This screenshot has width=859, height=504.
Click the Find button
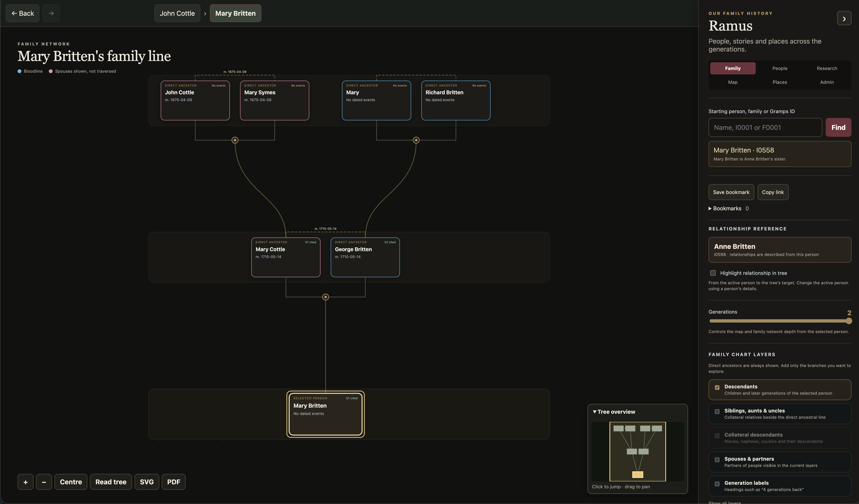tap(838, 127)
